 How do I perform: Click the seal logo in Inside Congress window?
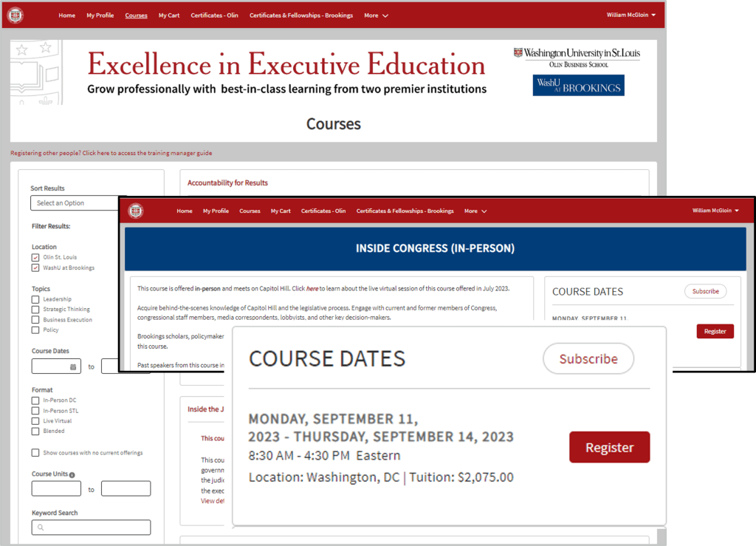coord(136,211)
